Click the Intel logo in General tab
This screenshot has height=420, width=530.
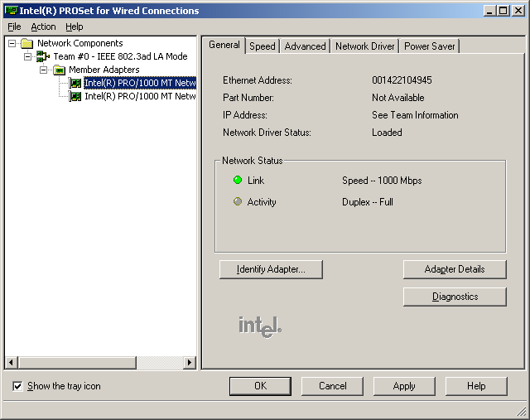(260, 326)
